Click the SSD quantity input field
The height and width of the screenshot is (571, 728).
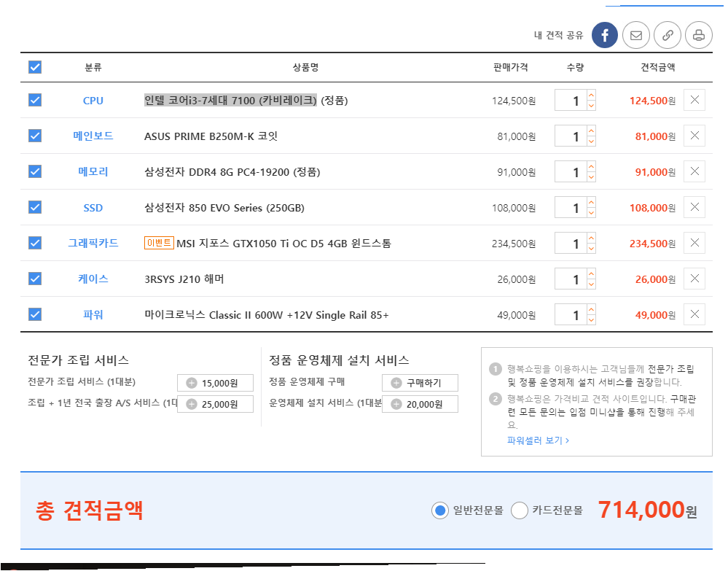coord(571,208)
